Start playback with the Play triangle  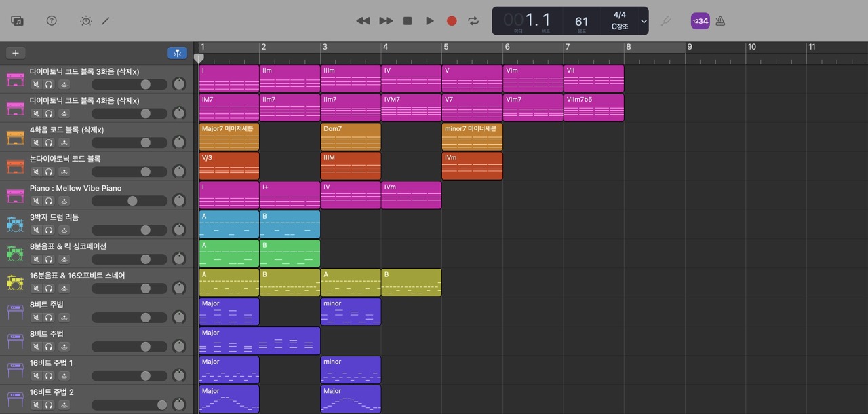(x=430, y=21)
